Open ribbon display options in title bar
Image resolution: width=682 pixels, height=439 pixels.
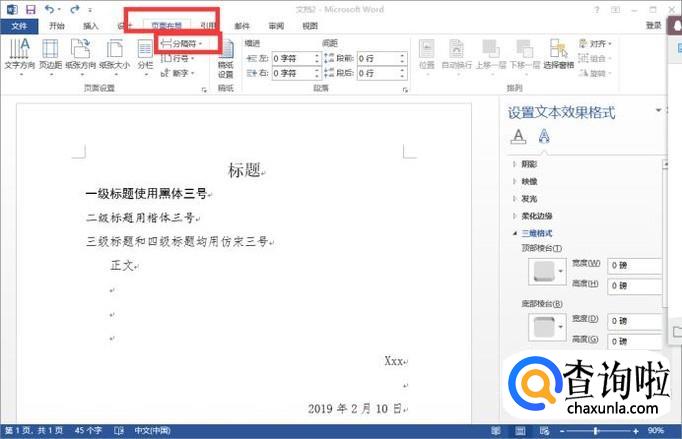pos(615,10)
